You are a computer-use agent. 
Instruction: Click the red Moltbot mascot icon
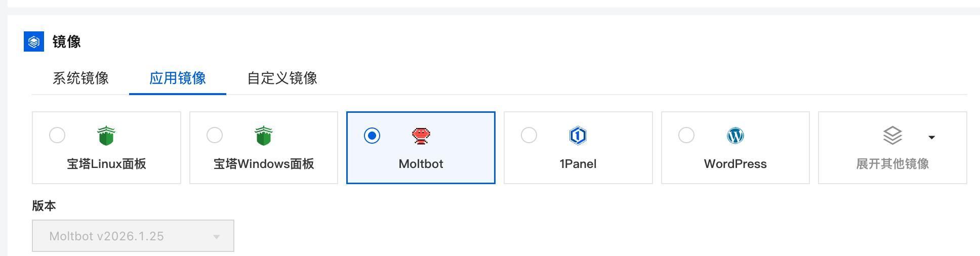(x=421, y=136)
